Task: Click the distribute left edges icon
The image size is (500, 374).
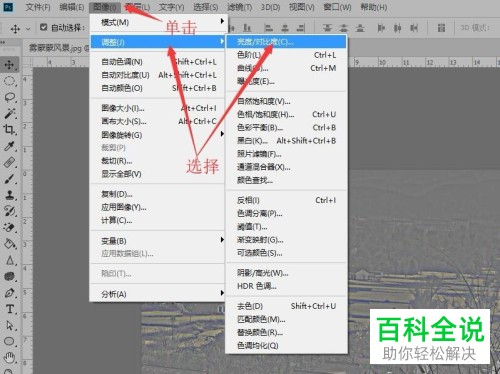Action: coord(381,28)
